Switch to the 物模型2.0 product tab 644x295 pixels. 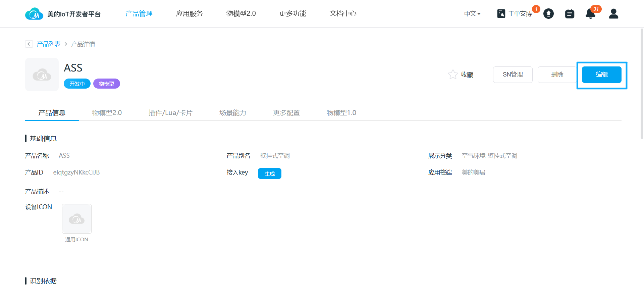(x=107, y=113)
